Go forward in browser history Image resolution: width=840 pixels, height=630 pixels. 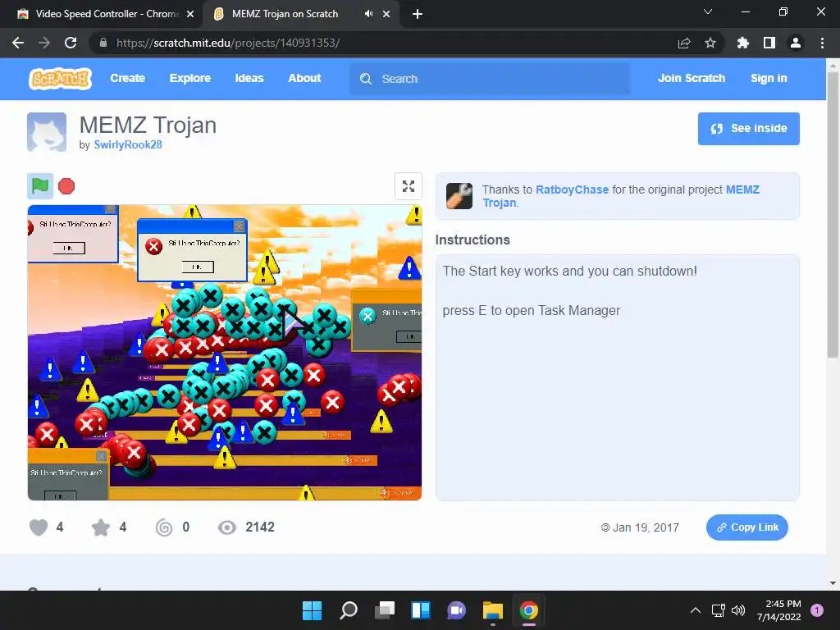(x=44, y=43)
